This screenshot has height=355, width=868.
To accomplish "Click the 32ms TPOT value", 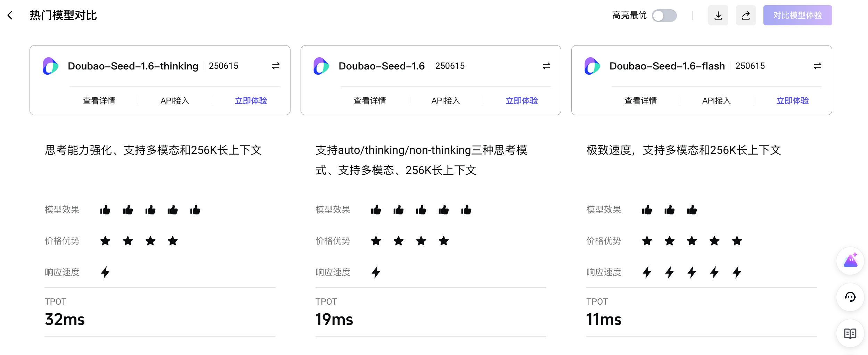I will tap(65, 319).
